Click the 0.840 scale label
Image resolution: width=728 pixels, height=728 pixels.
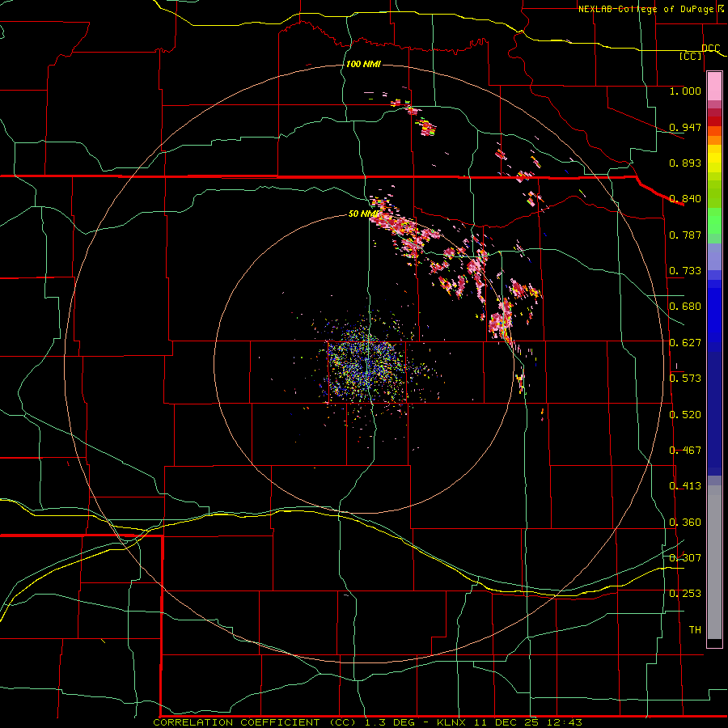pyautogui.click(x=685, y=199)
